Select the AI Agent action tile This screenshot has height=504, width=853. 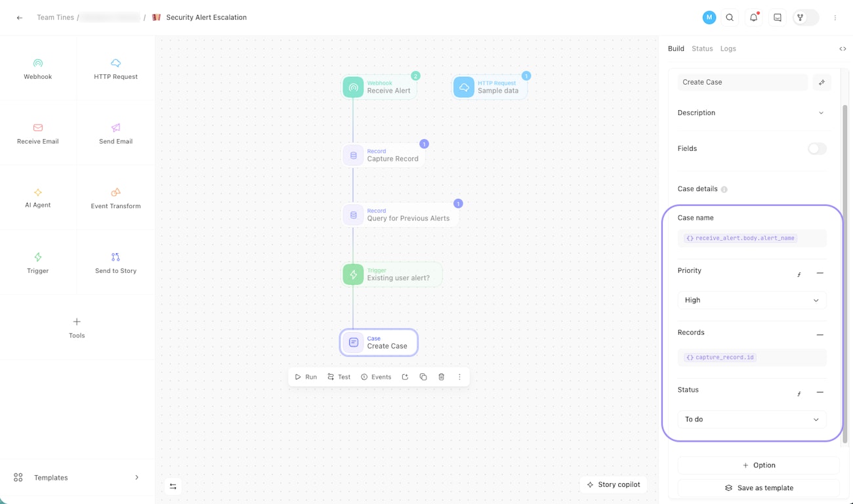(x=38, y=198)
